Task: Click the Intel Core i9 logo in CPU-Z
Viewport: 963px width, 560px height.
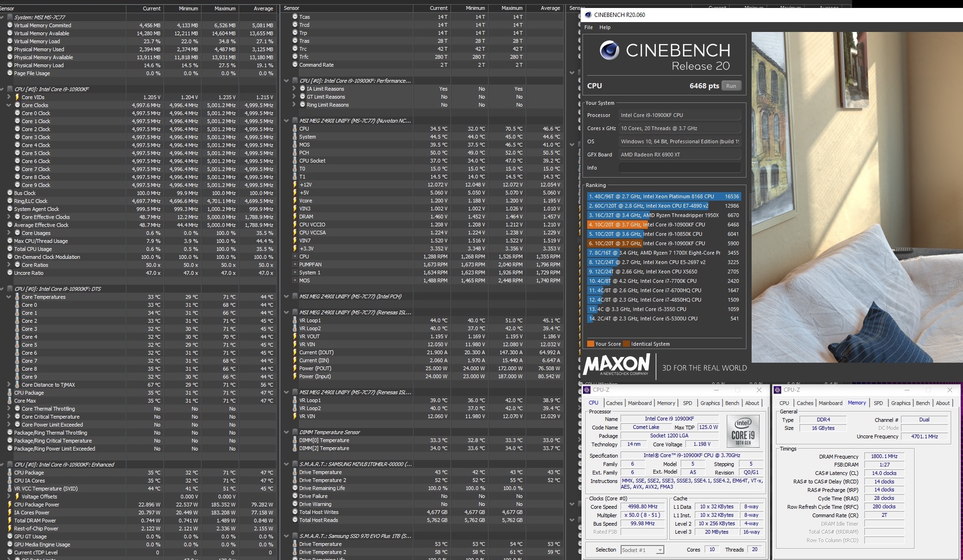Action: point(743,432)
